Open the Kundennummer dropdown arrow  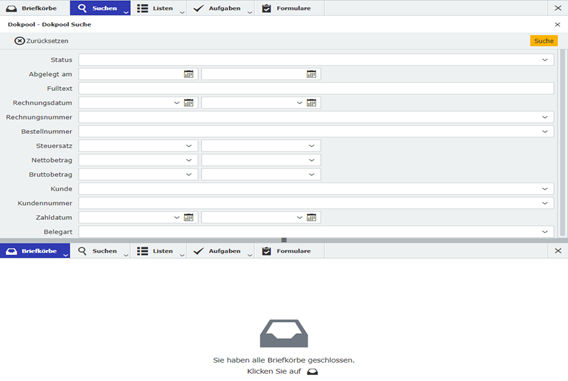[544, 203]
